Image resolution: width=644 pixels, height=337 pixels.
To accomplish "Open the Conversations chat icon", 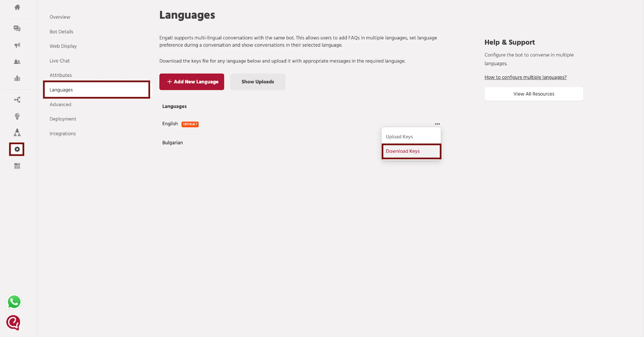I will [x=17, y=28].
